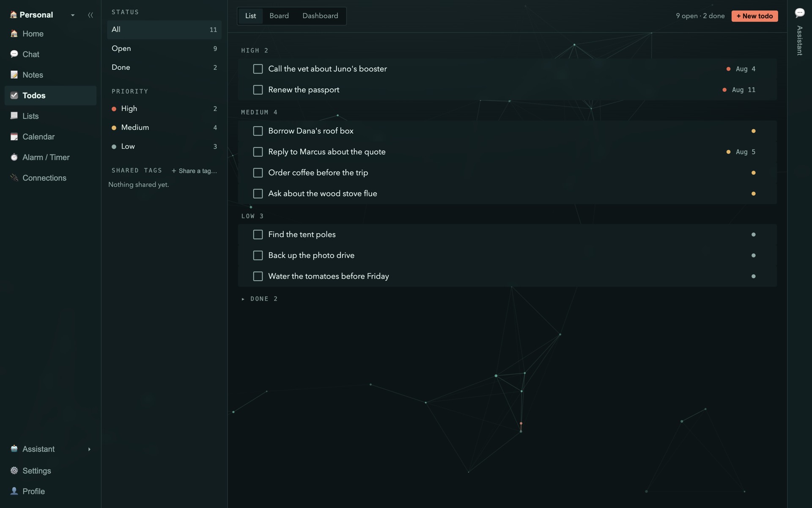The image size is (812, 508).
Task: Check off Call the vet about Juno's booster
Action: (258, 69)
